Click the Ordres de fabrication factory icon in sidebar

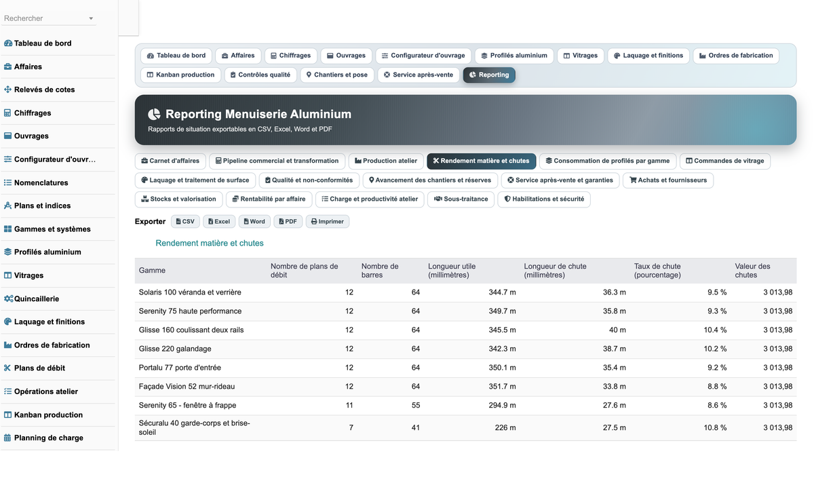[x=8, y=345]
